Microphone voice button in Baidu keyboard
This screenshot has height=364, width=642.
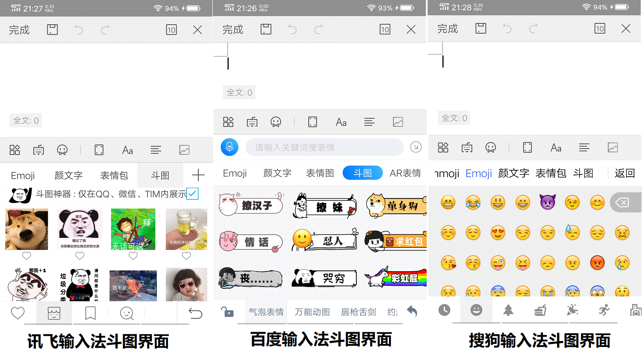tap(229, 147)
